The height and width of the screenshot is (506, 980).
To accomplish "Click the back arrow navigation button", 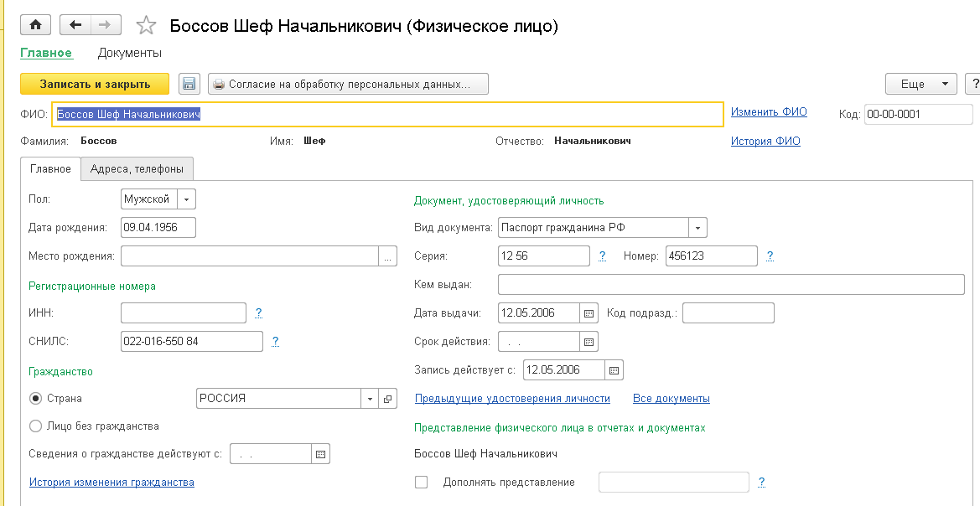I will click(x=75, y=25).
